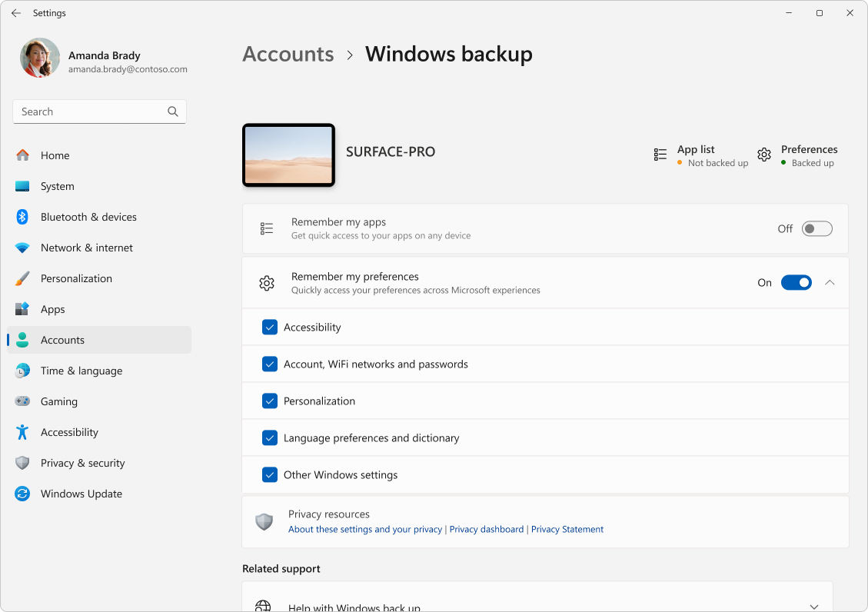Screen dimensions: 868x612
Task: Click the Privacy & security shield icon
Action: pyautogui.click(x=22, y=463)
